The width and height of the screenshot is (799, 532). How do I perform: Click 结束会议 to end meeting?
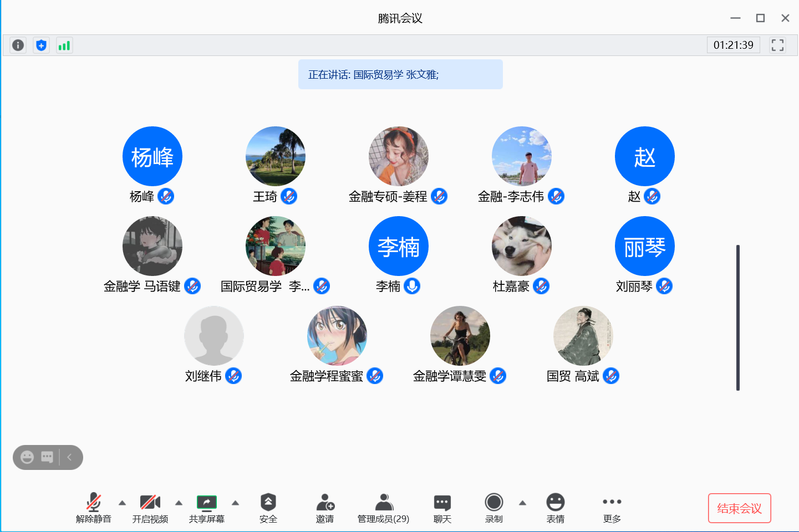[x=739, y=508]
